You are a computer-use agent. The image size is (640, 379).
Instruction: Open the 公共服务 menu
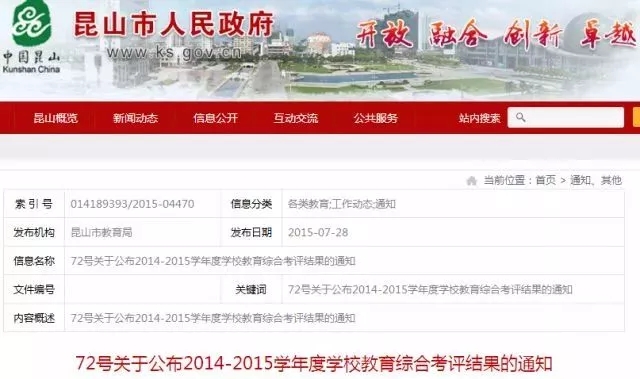coord(376,118)
